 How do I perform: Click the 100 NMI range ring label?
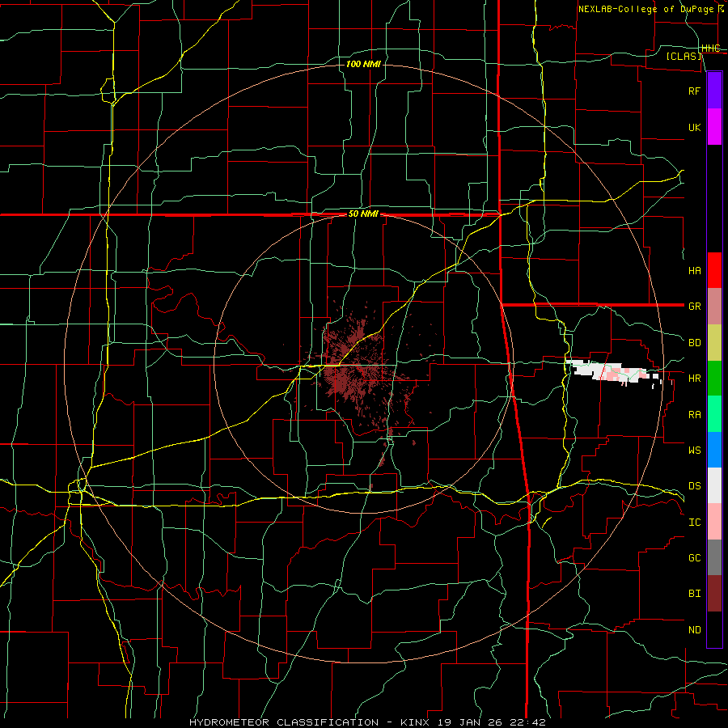(363, 64)
